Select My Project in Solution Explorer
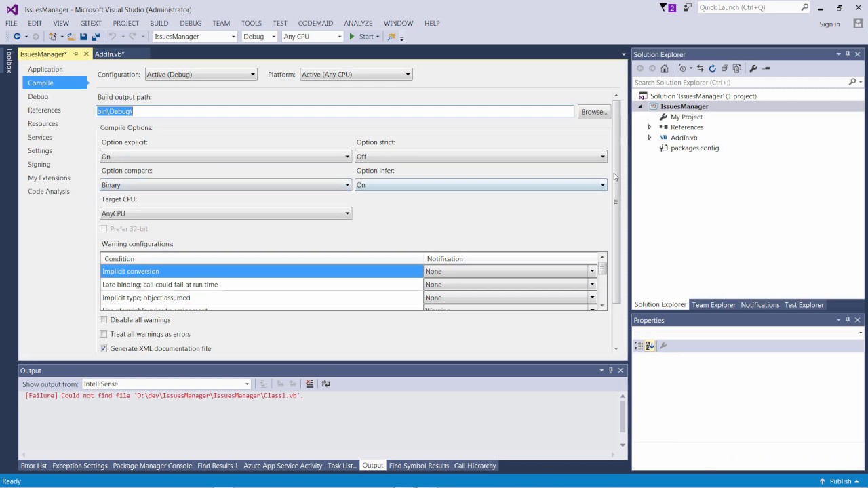 point(686,117)
